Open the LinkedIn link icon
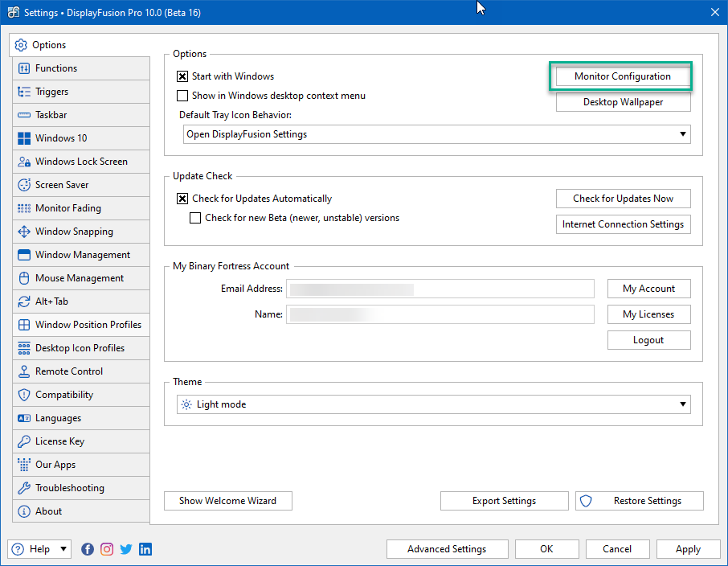The height and width of the screenshot is (566, 728). click(145, 549)
